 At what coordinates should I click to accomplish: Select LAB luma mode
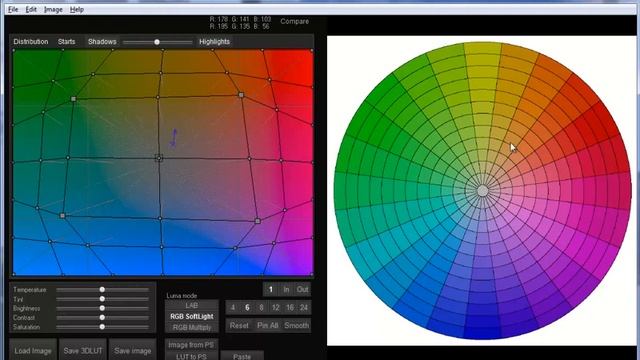pyautogui.click(x=191, y=305)
